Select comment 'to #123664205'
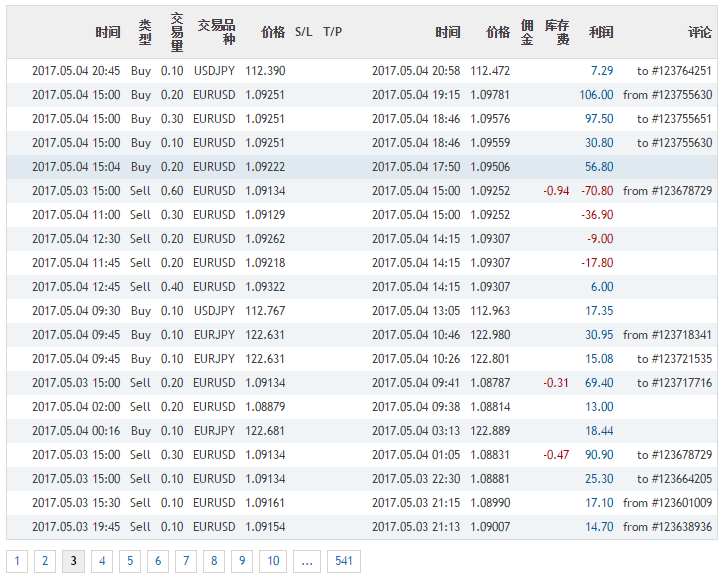 coord(675,479)
